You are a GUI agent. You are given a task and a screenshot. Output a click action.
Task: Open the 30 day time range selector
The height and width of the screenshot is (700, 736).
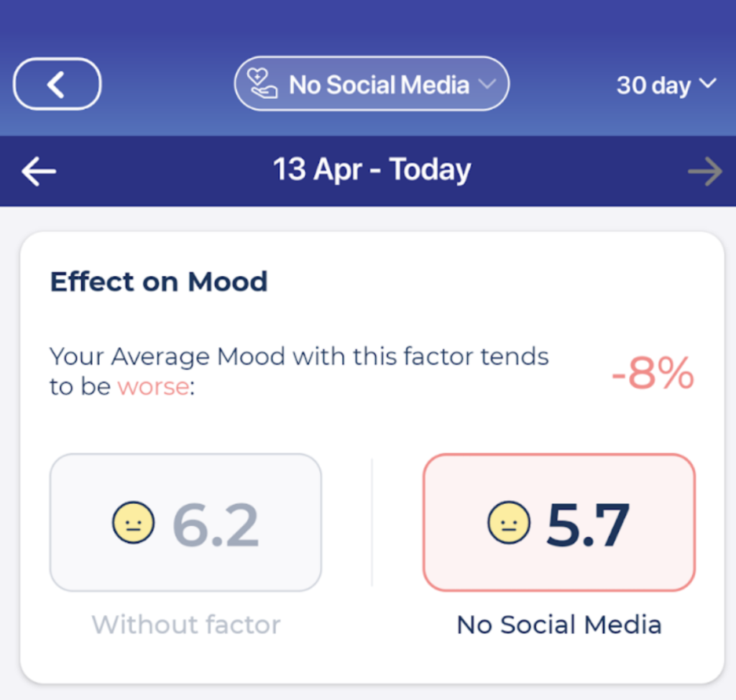(x=665, y=84)
